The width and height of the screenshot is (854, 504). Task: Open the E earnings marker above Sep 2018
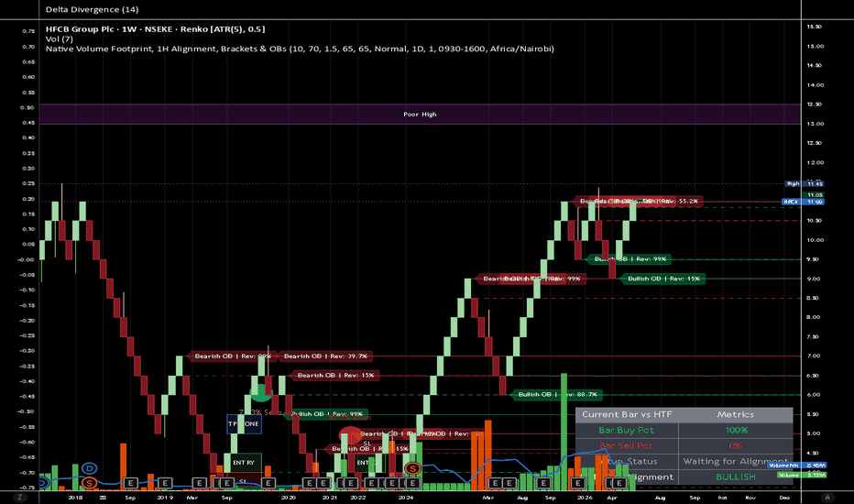point(130,483)
